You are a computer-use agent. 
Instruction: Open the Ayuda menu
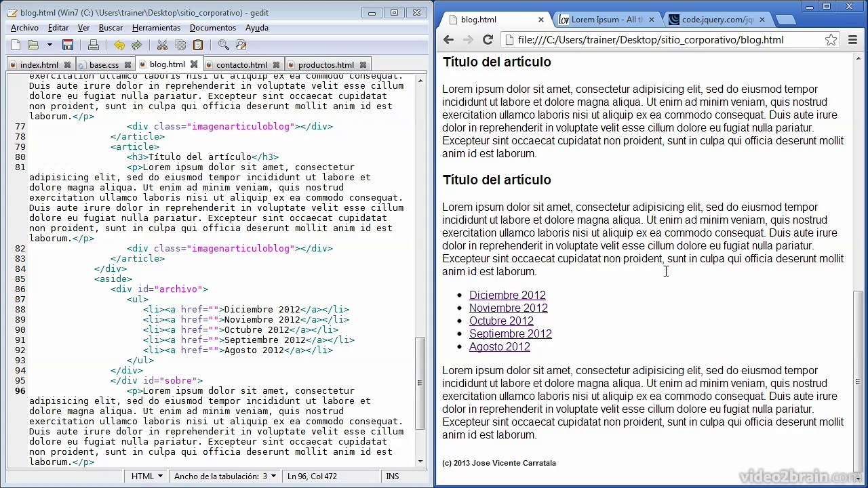click(257, 28)
